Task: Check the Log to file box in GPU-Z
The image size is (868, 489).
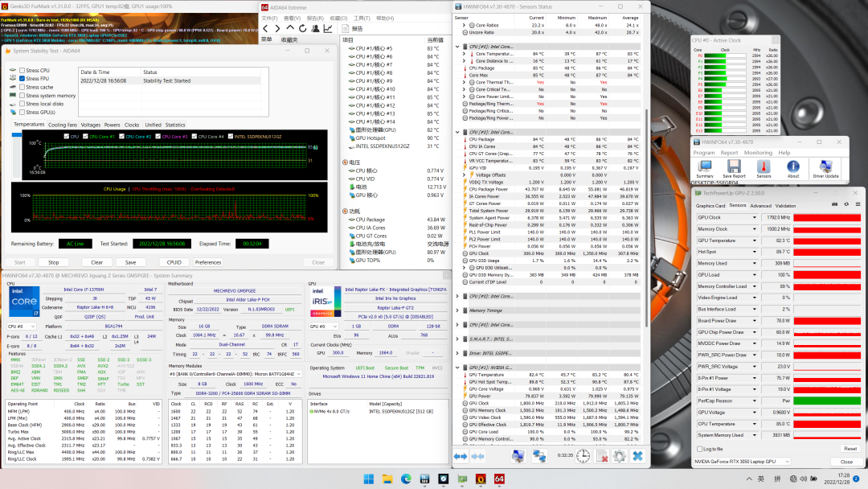Action: [699, 449]
